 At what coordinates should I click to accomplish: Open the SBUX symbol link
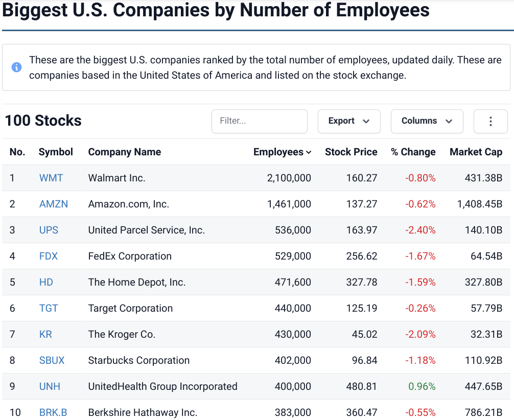pos(52,360)
